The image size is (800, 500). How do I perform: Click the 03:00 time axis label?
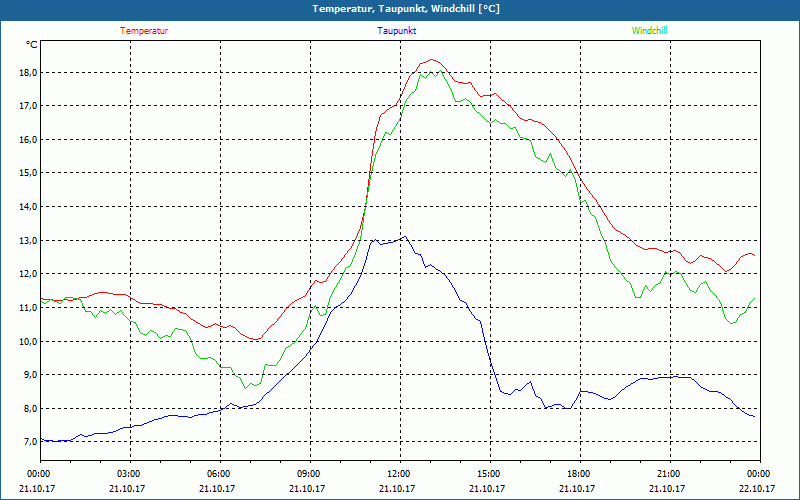click(x=130, y=474)
